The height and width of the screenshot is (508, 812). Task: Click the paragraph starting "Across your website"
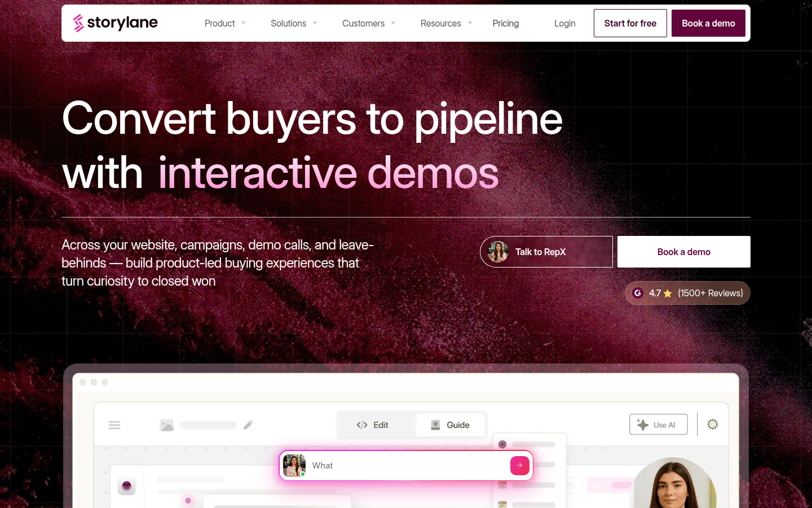pos(218,263)
